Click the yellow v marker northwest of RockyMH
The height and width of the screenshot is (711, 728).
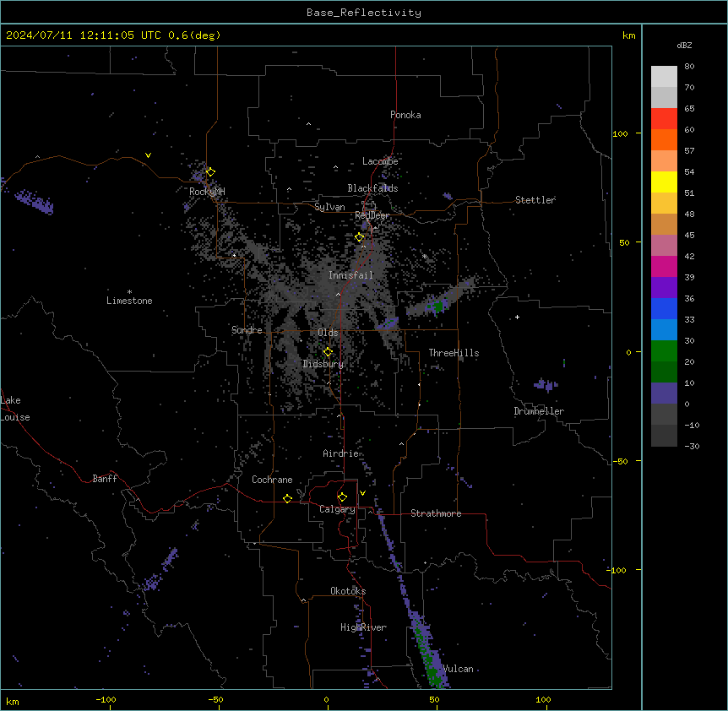[x=148, y=155]
